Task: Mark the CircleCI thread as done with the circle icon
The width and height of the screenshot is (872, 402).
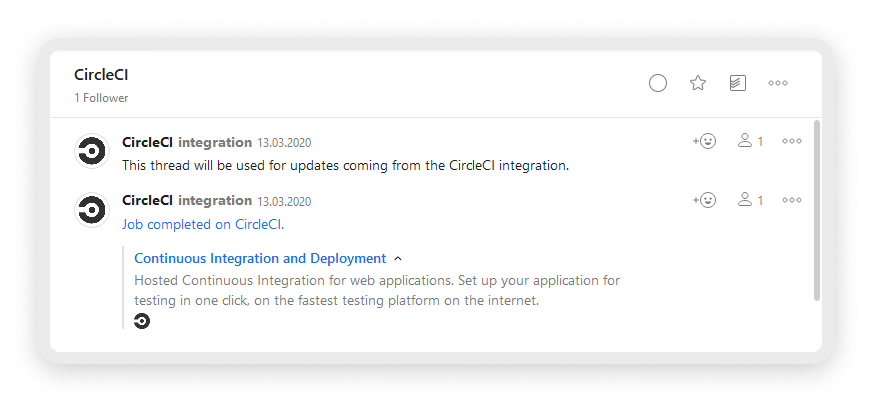Action: pyautogui.click(x=657, y=83)
